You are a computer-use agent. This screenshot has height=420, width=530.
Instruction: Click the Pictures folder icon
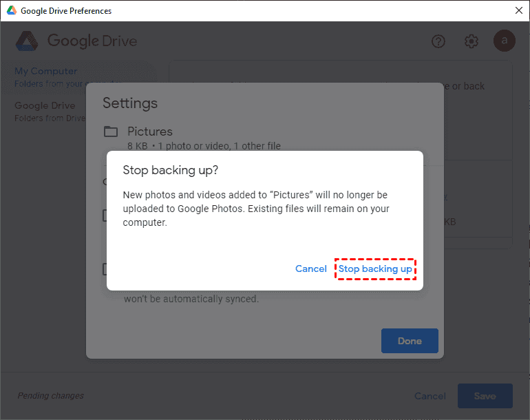111,132
